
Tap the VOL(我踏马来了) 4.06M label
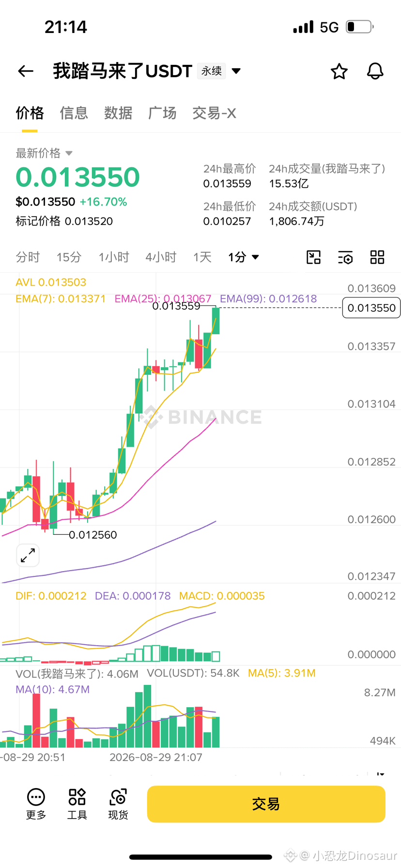(77, 673)
